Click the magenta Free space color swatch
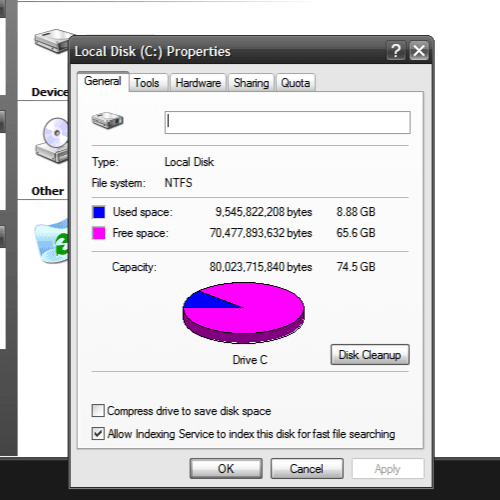 (99, 233)
